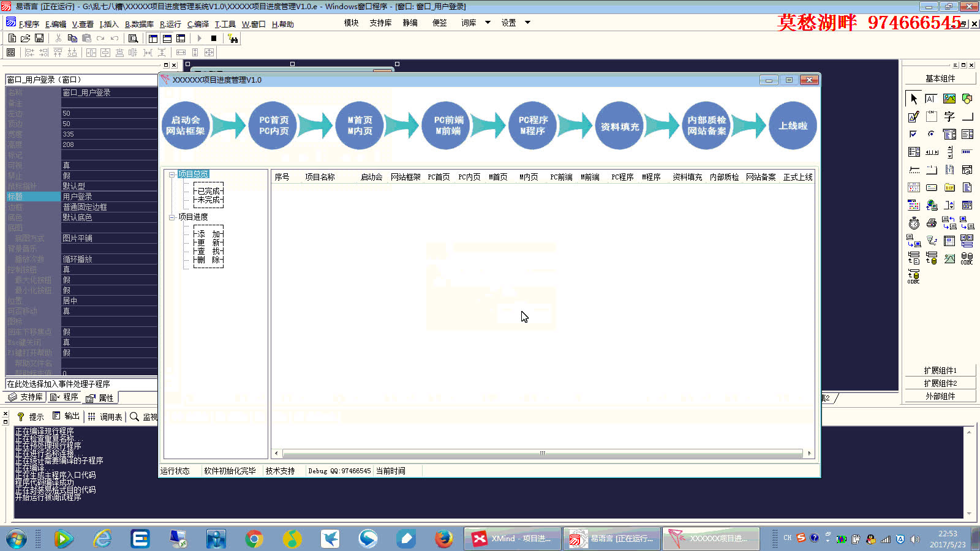
Task: Toggle the 可视 property value 真
Action: (x=109, y=165)
